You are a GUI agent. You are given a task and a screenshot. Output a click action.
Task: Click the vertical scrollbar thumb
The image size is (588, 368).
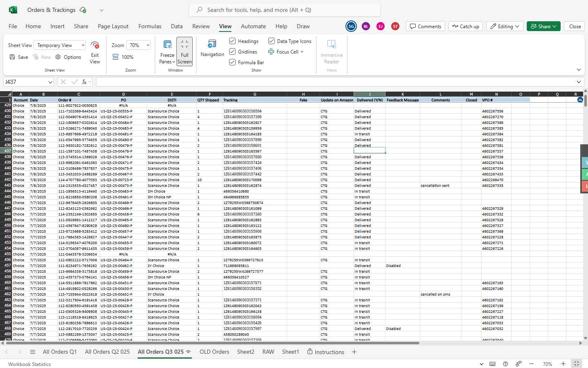[x=585, y=101]
